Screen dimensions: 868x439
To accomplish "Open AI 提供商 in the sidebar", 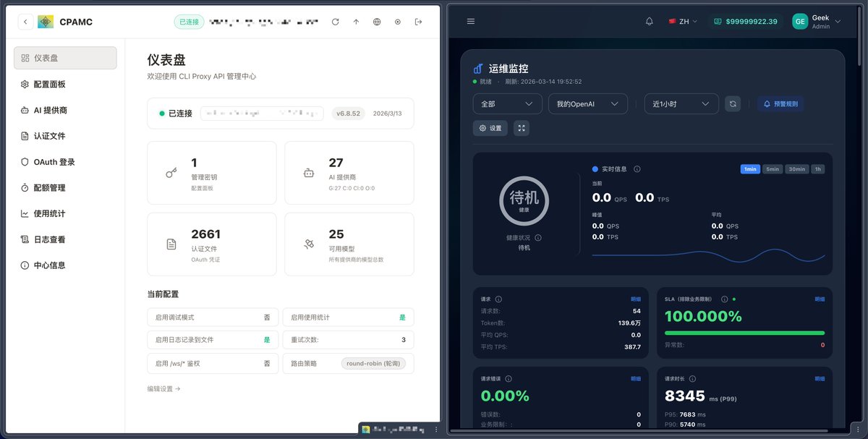I will pyautogui.click(x=65, y=110).
